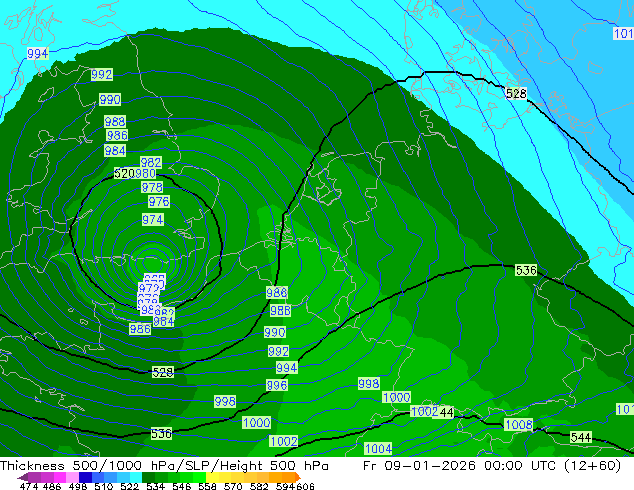Viewport: 634px width, 490px height.
Task: Select the 520 height contour label
Action: (124, 174)
